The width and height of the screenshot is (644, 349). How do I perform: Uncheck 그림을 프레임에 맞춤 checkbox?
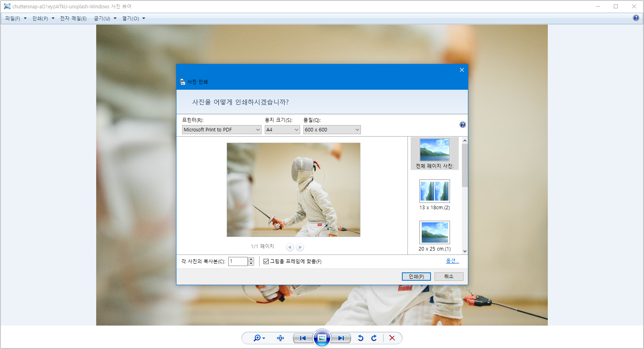click(266, 261)
